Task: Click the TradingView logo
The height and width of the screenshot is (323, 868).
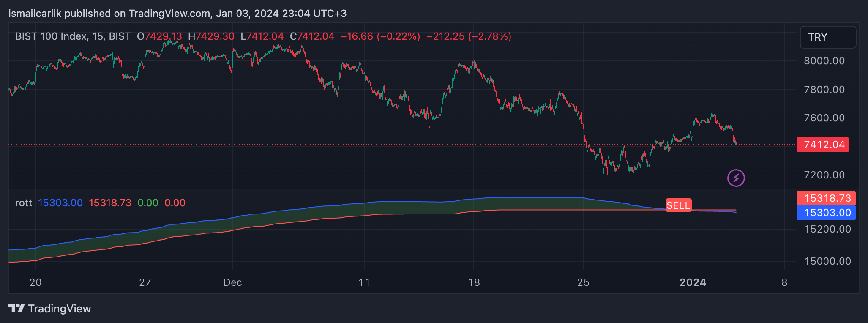Action: [x=50, y=309]
